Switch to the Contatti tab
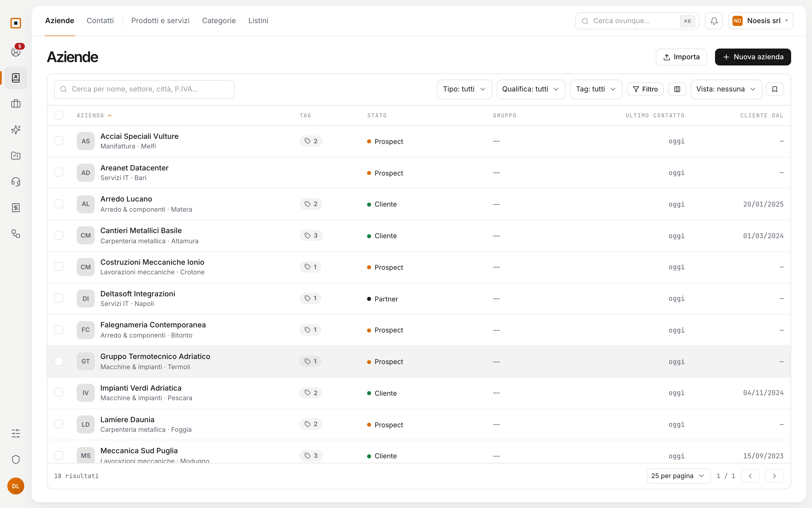812x508 pixels. click(100, 21)
